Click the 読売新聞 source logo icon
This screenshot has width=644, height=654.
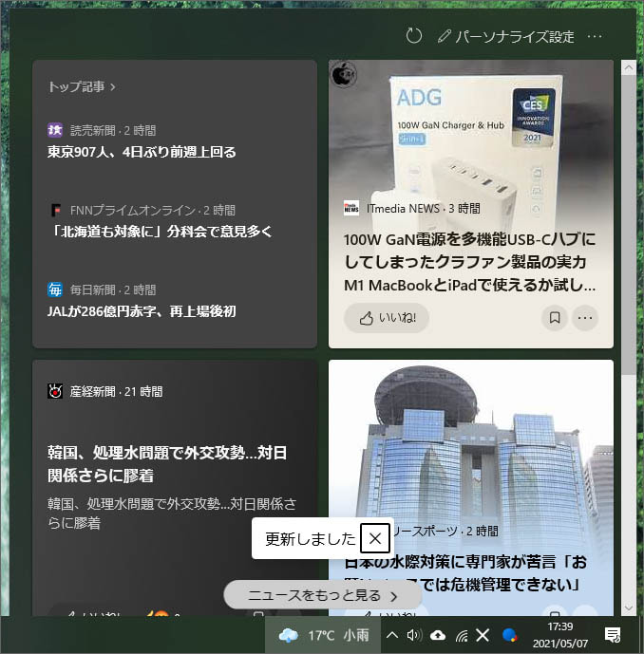coord(55,130)
